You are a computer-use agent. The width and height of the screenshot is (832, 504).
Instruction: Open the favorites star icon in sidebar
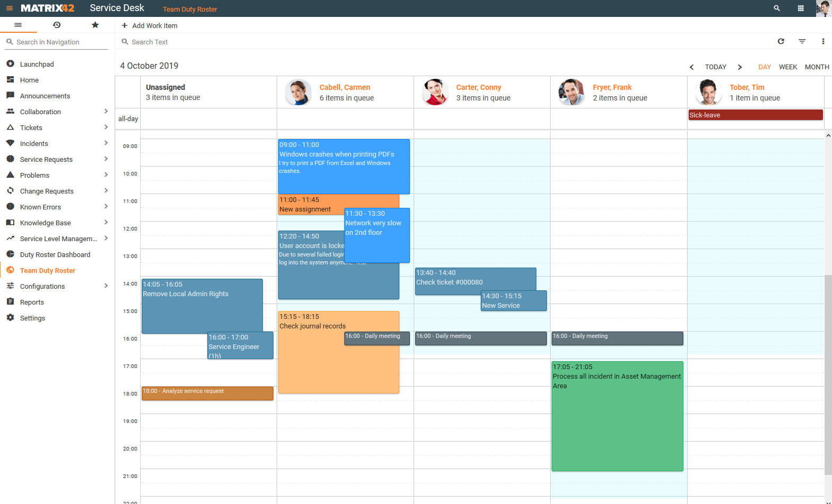[x=95, y=25]
